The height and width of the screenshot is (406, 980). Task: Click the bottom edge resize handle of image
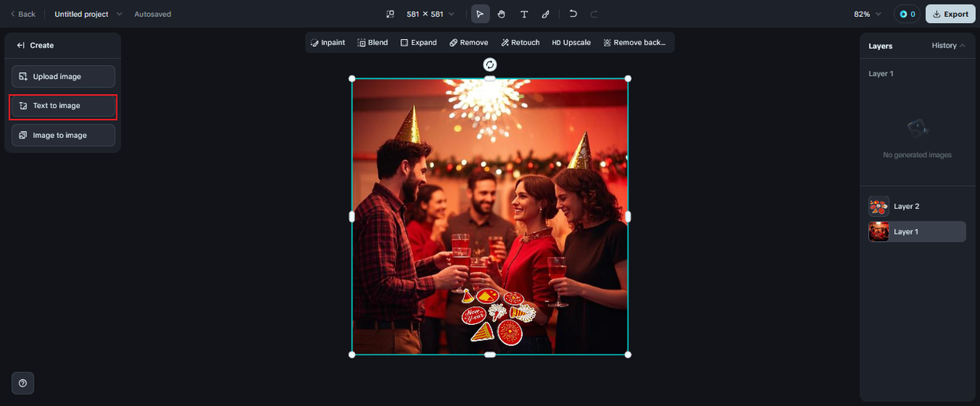490,355
